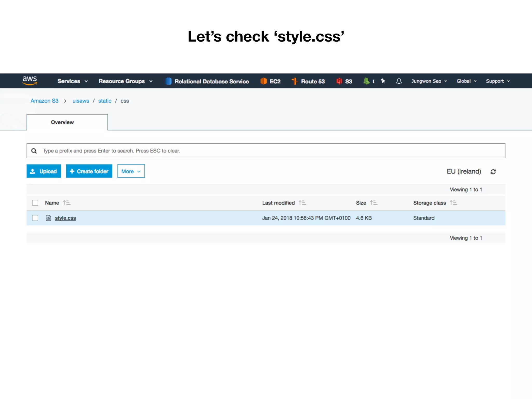Image resolution: width=532 pixels, height=399 pixels.
Task: Open the Relational Database Service shortcut
Action: 207,81
